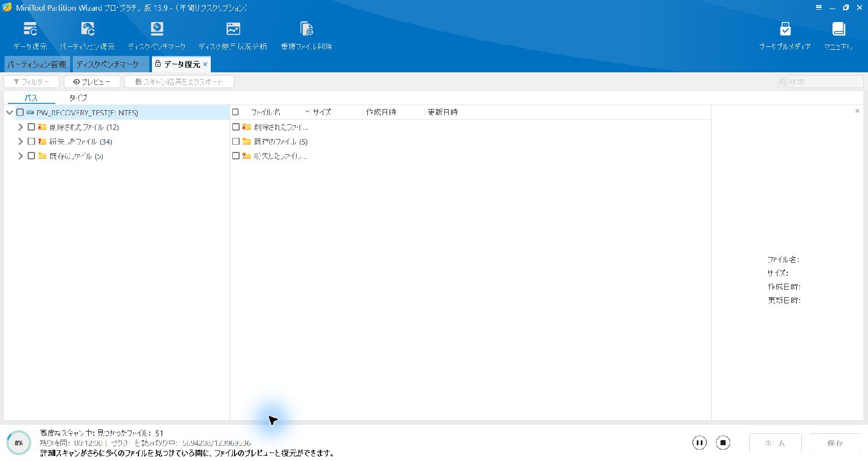Screen dimensions: 868x461
Task: Check 既存のファイル (5) row in file list
Action: click(236, 141)
